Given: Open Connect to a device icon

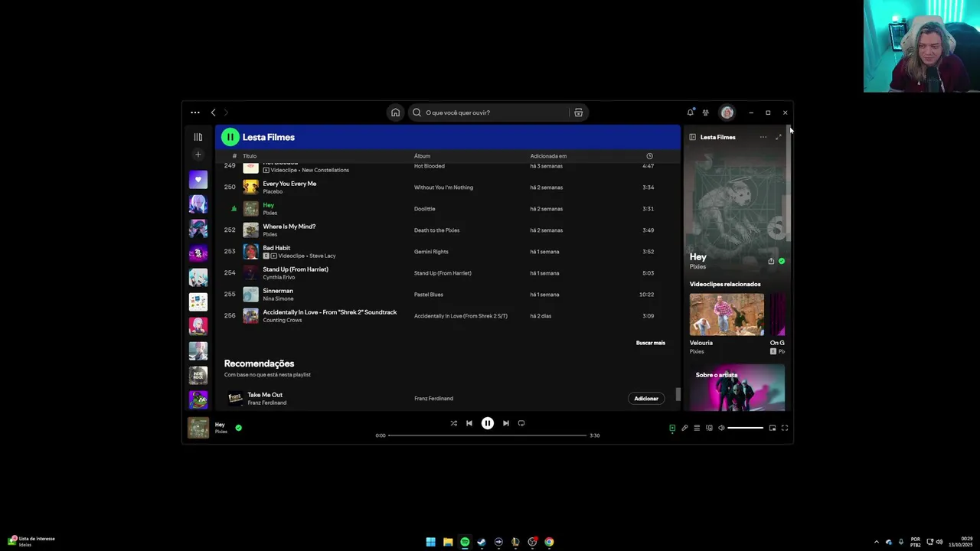Looking at the screenshot, I should pos(709,428).
